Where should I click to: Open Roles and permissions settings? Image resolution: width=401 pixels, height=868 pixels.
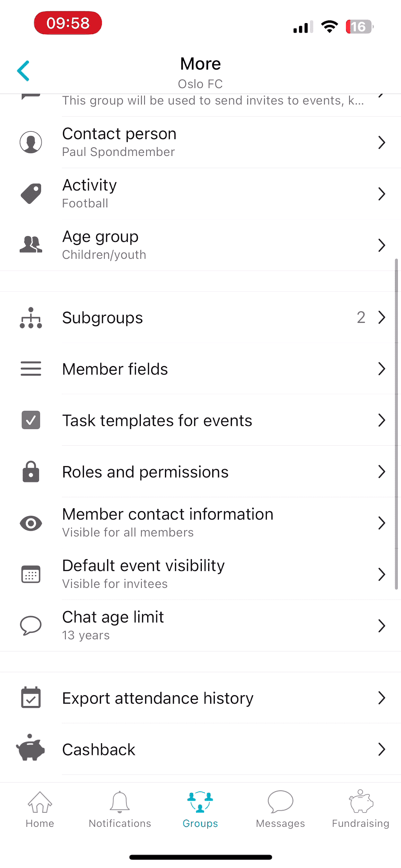click(145, 472)
